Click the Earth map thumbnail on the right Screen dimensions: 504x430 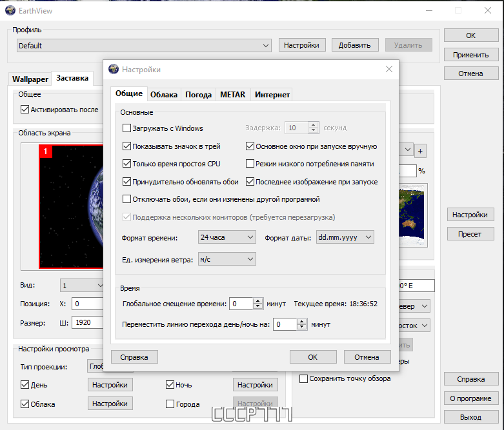[412, 215]
